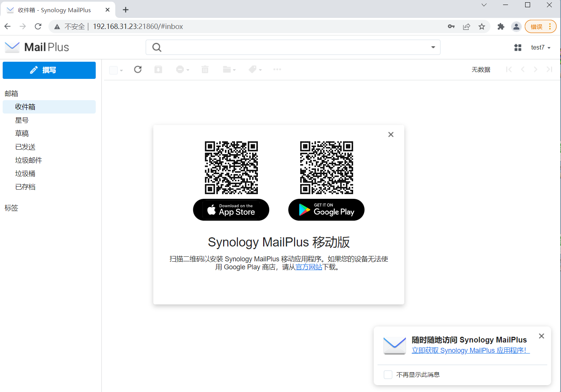Click 立即获取 Synology MailPlus 应用程序 link
Screen dimensions: 561x392
coord(470,350)
